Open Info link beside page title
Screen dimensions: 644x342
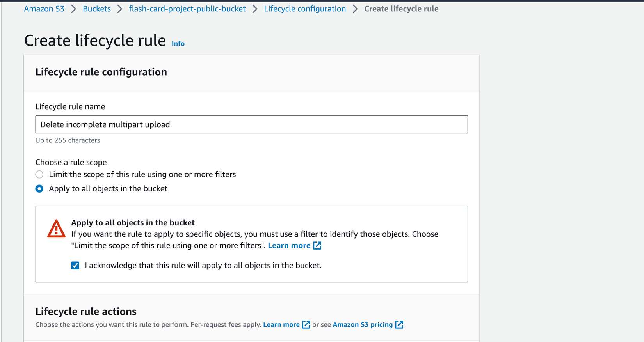(x=178, y=44)
